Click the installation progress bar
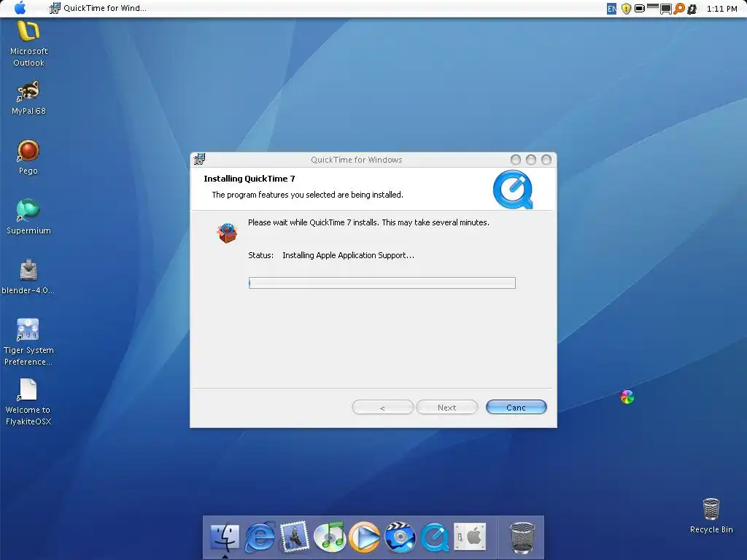Viewport: 747px width, 560px height. click(382, 283)
